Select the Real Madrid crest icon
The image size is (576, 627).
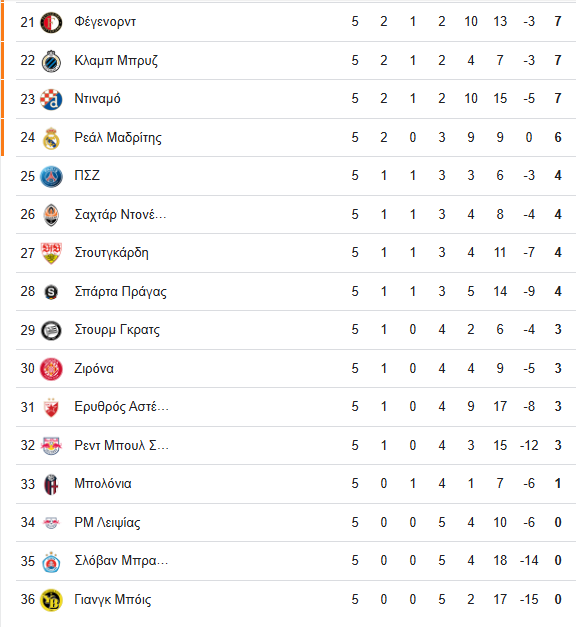point(51,138)
